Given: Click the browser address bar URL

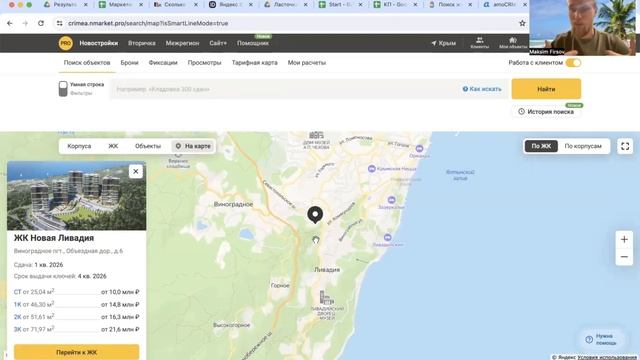Looking at the screenshot, I should click(x=148, y=23).
